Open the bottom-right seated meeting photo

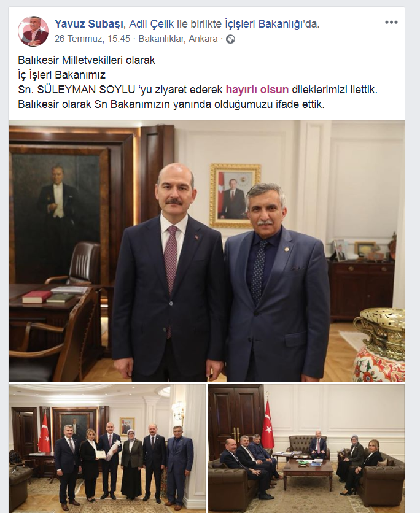306,449
